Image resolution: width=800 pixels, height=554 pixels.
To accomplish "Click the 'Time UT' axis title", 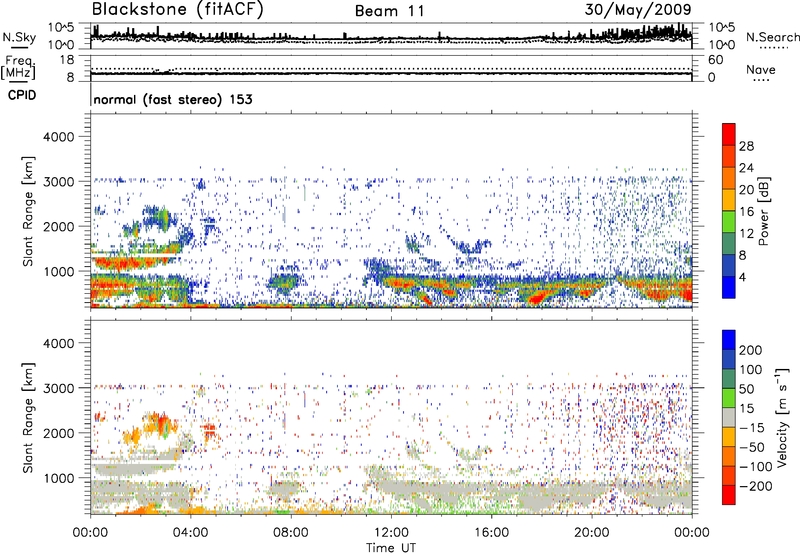I will pyautogui.click(x=391, y=548).
